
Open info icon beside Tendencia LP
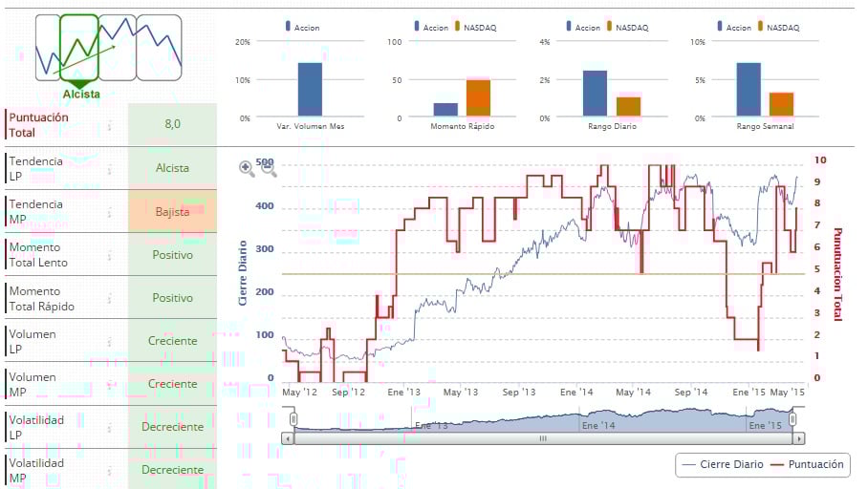point(110,169)
